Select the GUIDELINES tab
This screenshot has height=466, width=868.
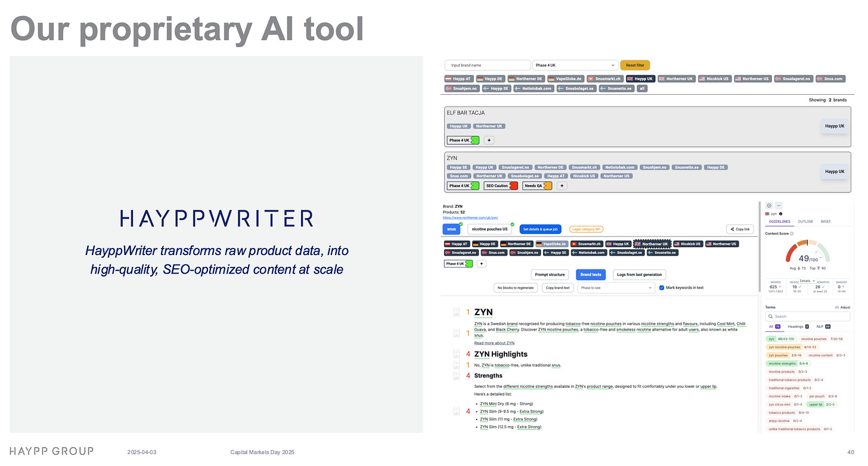[x=779, y=221]
